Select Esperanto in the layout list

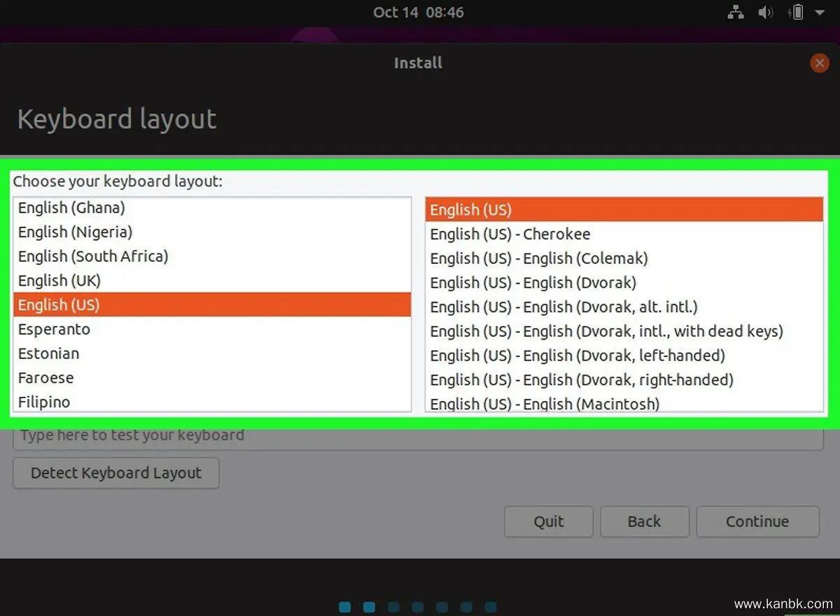tap(54, 329)
